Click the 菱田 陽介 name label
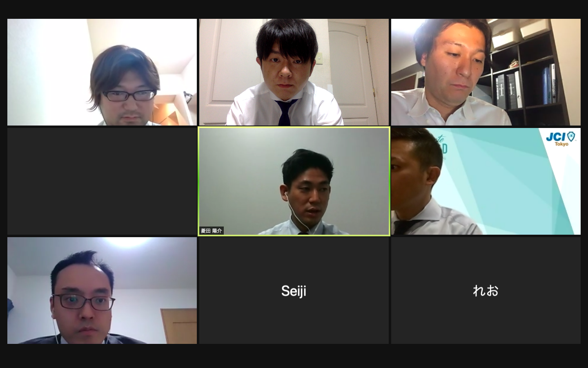Screen dimensions: 588x368 212,231
